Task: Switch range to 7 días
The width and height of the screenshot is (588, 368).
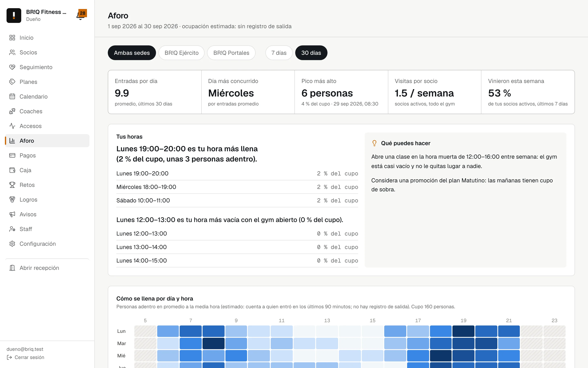Action: [x=279, y=53]
